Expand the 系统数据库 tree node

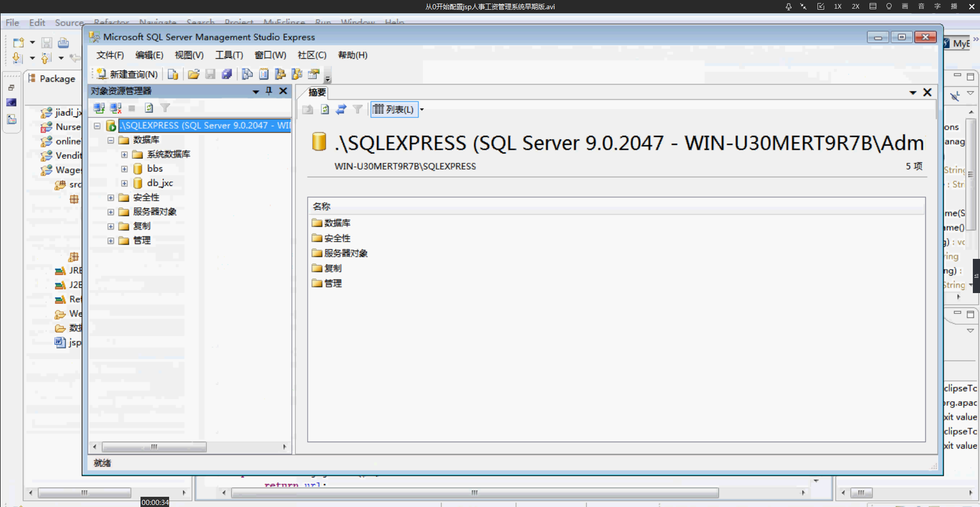point(124,154)
